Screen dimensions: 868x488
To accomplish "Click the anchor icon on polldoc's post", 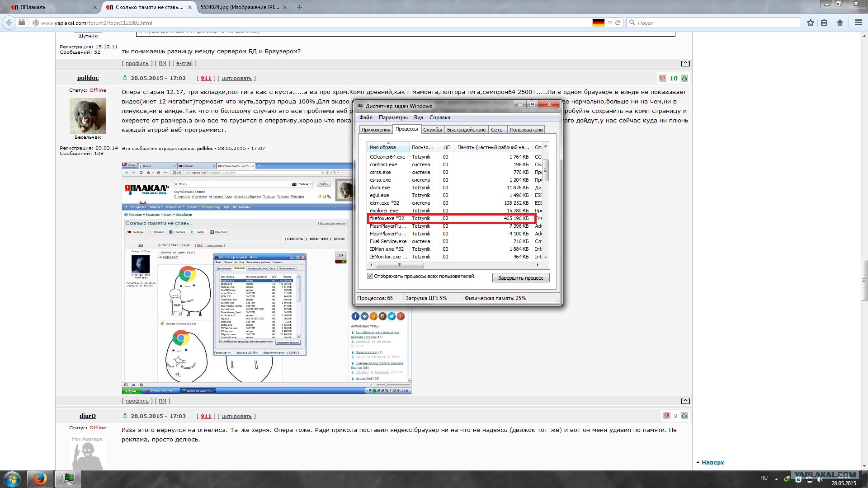I will (x=125, y=78).
